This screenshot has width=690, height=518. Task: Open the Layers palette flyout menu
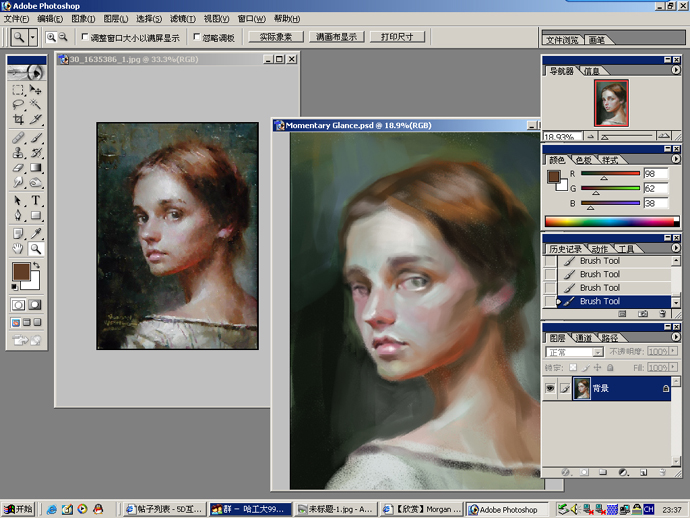coord(676,337)
